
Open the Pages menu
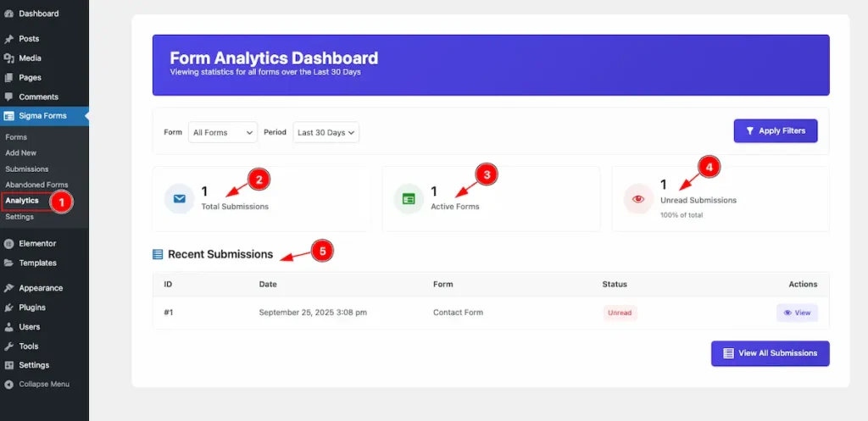(x=30, y=77)
